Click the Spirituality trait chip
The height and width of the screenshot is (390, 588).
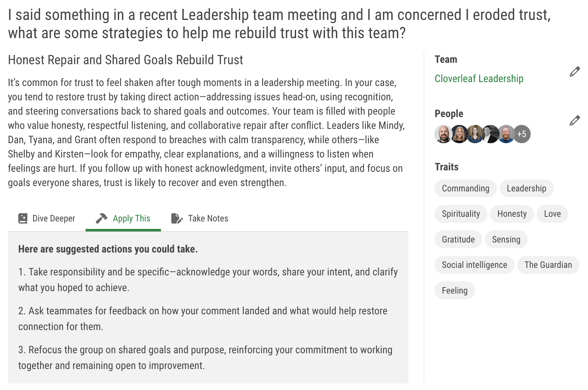coord(461,214)
